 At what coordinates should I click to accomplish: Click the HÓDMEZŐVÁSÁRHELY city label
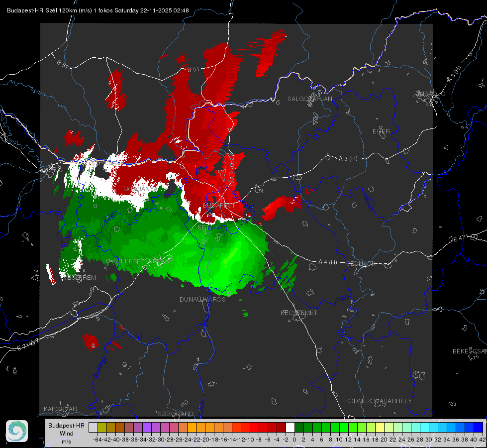point(378,401)
